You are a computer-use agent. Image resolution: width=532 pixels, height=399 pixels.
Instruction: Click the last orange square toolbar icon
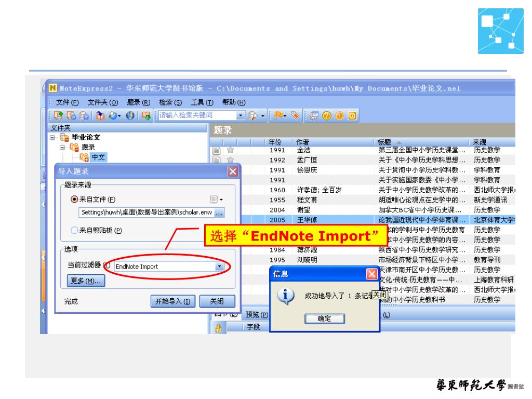352,116
